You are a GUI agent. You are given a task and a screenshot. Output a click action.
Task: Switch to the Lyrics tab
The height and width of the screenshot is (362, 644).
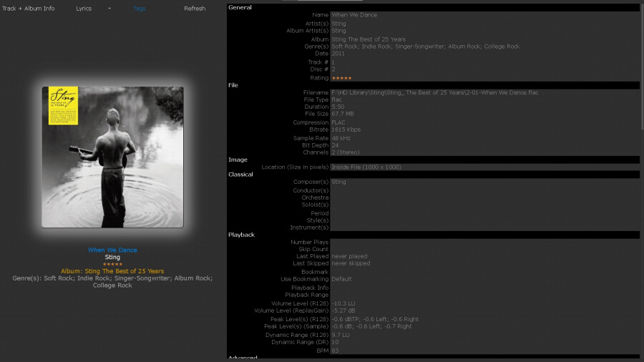pyautogui.click(x=84, y=8)
